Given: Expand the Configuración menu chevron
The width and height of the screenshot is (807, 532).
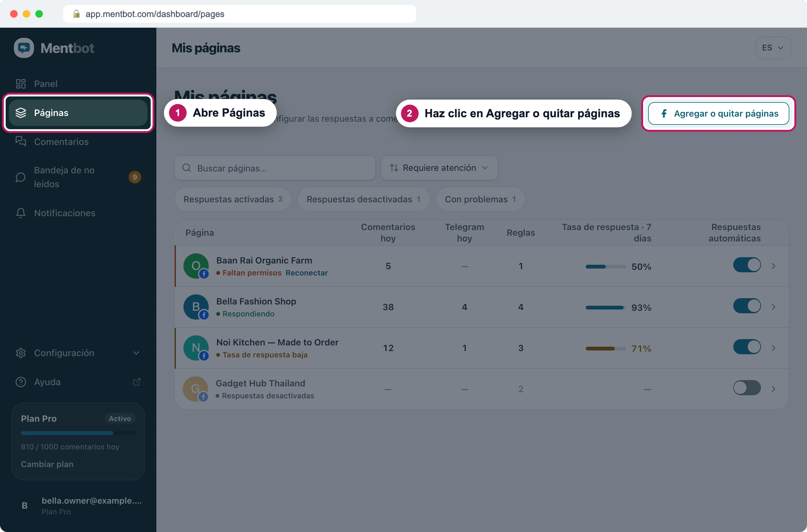Looking at the screenshot, I should [x=136, y=353].
